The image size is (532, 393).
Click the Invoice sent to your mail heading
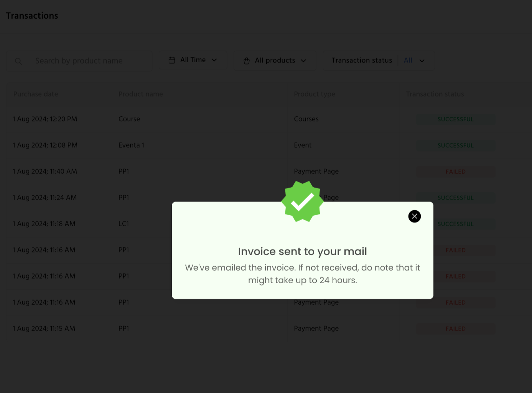(x=303, y=251)
